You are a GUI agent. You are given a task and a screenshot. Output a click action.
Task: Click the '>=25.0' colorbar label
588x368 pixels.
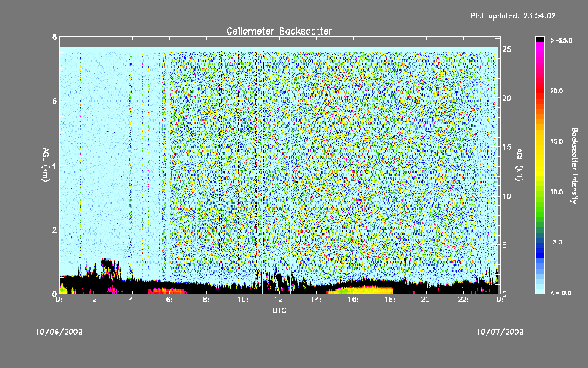tap(561, 40)
